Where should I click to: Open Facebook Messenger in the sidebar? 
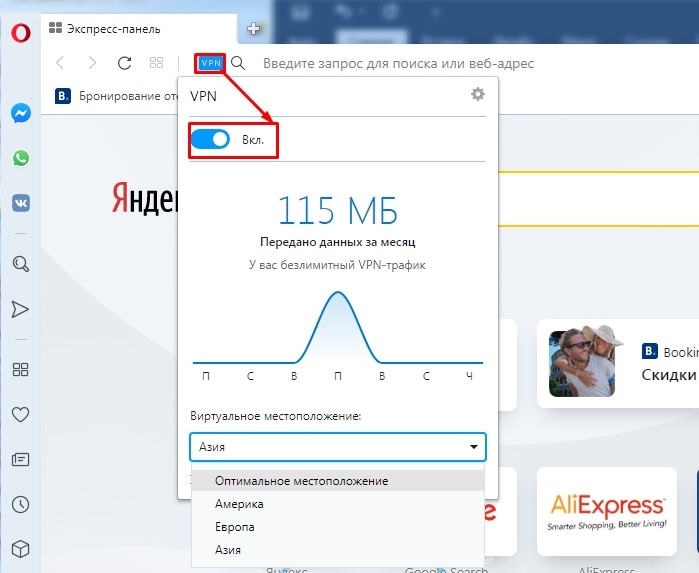pos(21,113)
